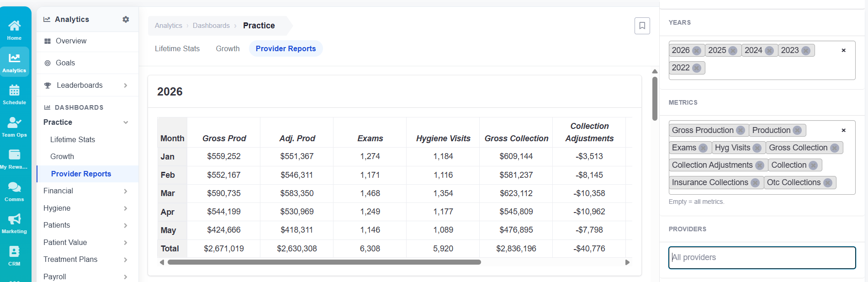The width and height of the screenshot is (868, 282).
Task: Click the table horizontal scrollbar
Action: 324,262
